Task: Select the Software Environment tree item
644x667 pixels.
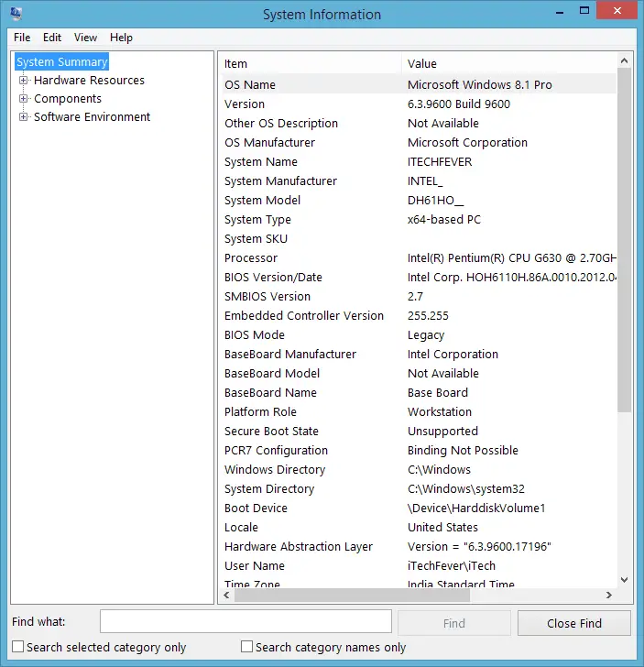Action: 92,116
